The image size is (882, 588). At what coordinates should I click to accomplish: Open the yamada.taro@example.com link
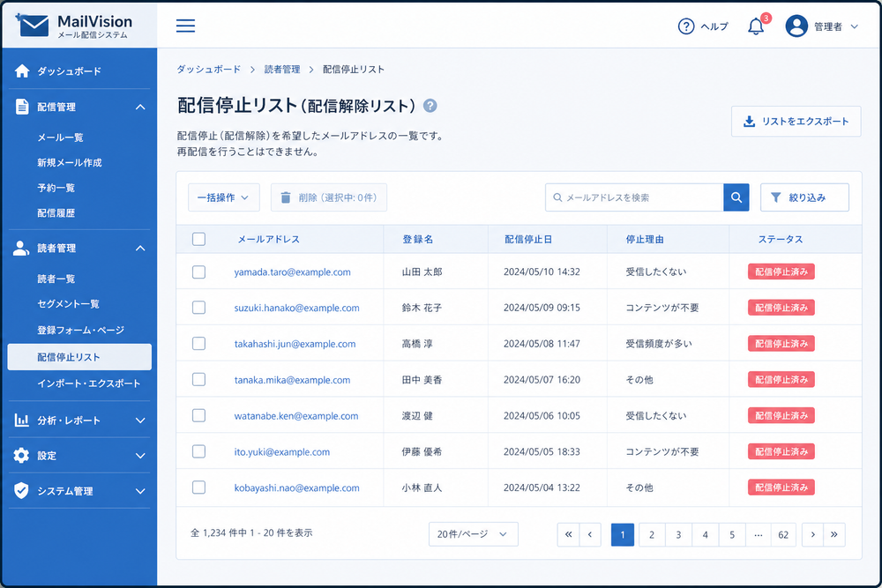[293, 272]
